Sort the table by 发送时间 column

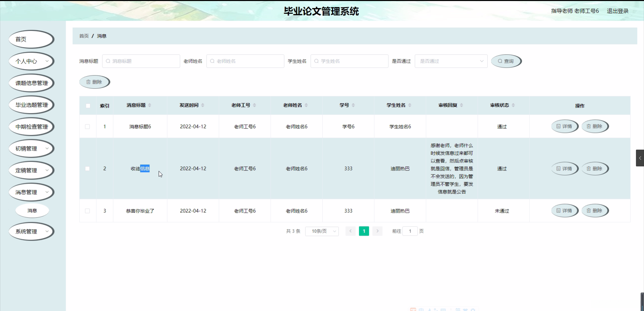pos(203,105)
